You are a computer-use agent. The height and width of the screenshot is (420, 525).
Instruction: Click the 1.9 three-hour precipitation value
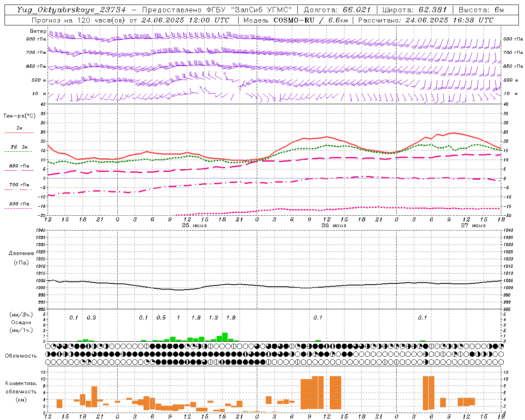tap(231, 317)
